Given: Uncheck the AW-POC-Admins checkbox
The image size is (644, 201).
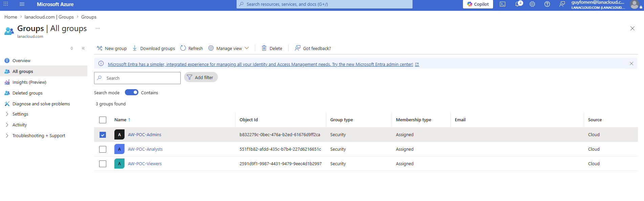Looking at the screenshot, I should tap(103, 135).
